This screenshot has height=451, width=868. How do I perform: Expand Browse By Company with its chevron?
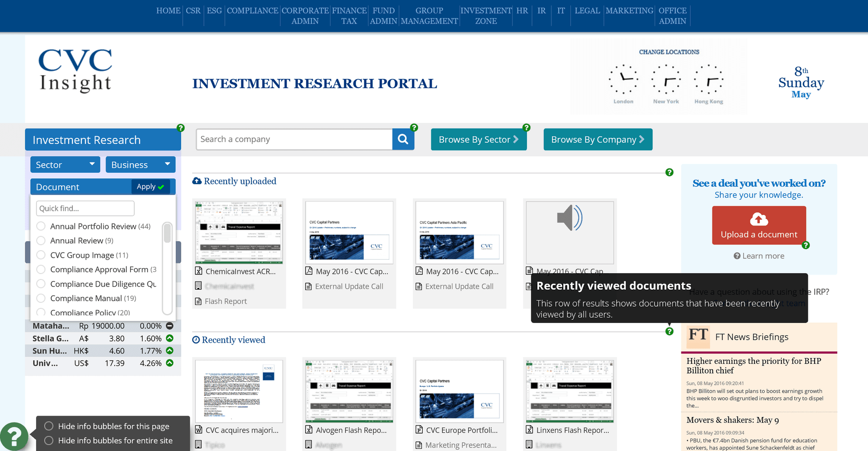point(642,139)
